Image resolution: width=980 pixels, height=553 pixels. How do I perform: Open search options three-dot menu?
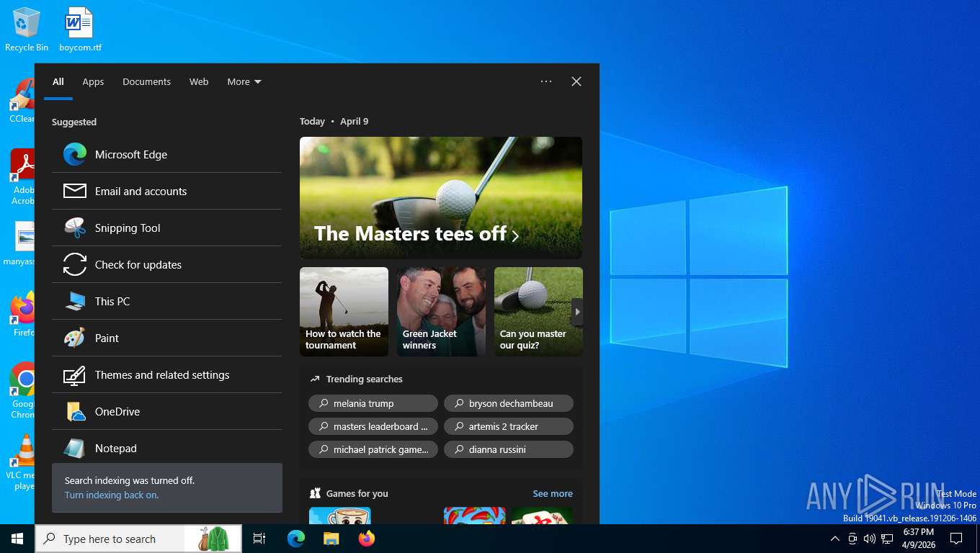546,81
